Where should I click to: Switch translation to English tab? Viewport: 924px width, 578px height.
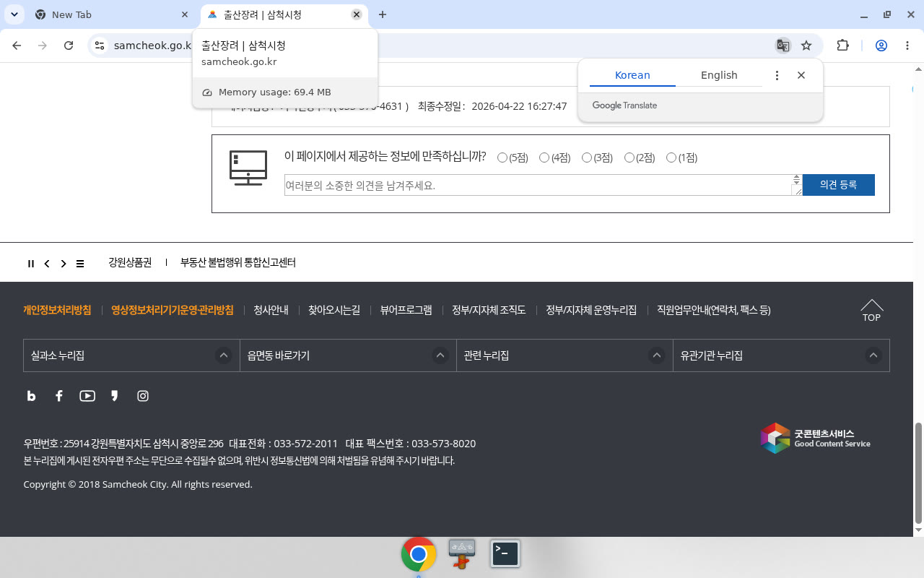pos(719,75)
